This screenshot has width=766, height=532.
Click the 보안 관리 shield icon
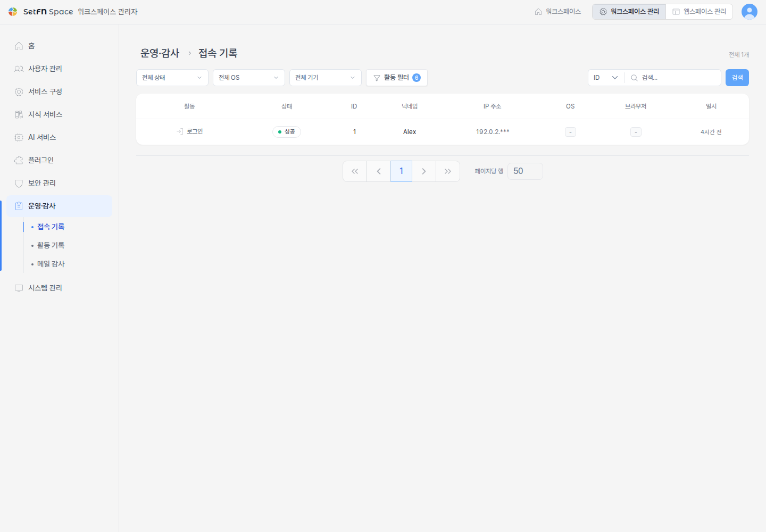(19, 183)
